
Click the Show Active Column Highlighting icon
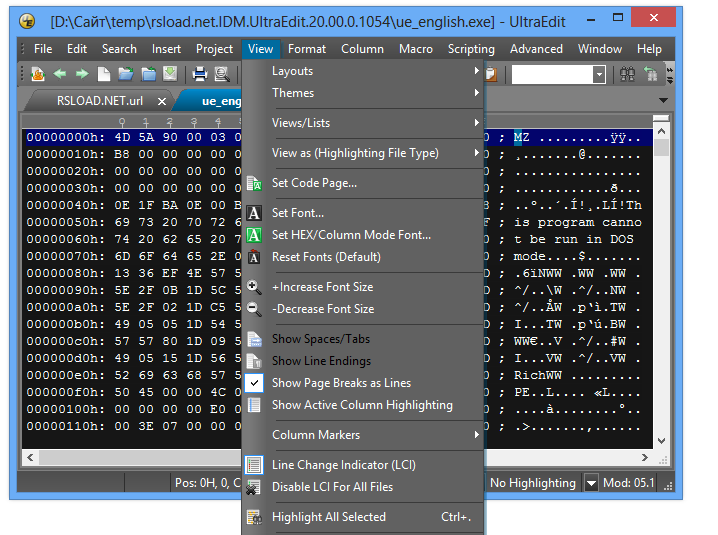(254, 405)
